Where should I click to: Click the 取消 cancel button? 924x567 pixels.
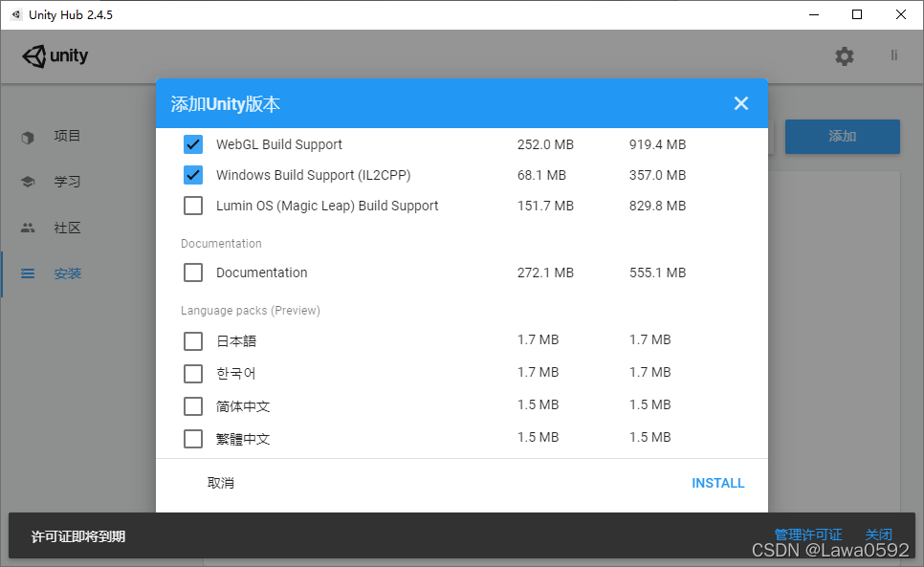pos(220,483)
